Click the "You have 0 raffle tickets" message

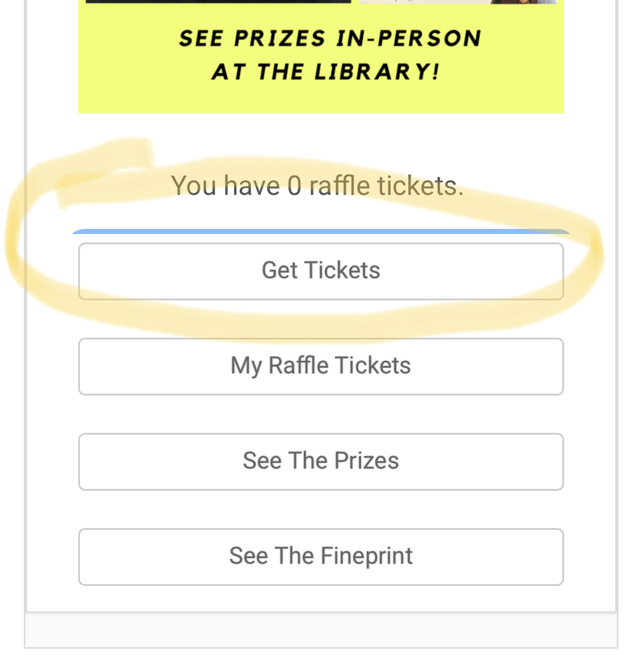click(317, 185)
